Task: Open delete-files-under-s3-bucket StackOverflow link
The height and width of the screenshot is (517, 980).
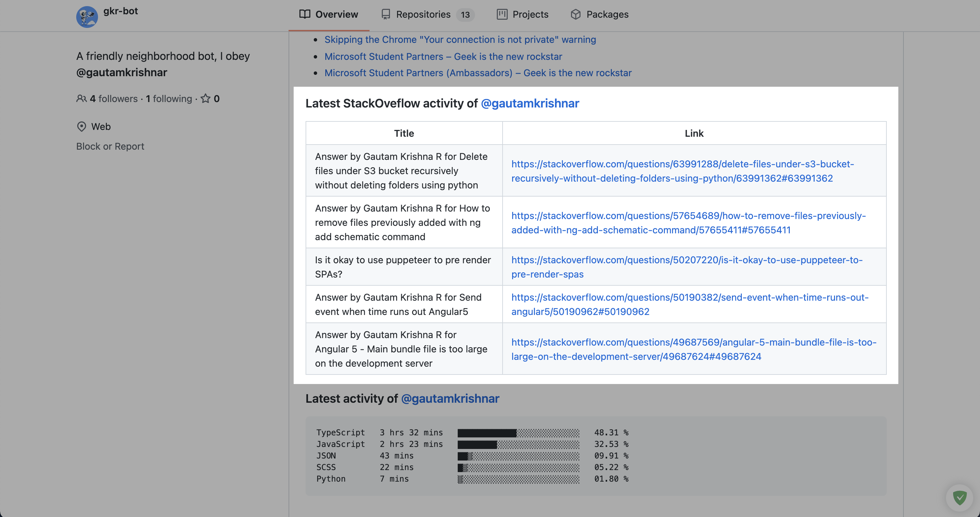Action: tap(683, 171)
